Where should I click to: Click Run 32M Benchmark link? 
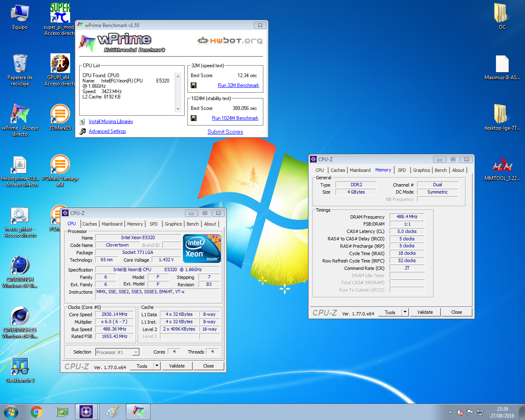[238, 85]
